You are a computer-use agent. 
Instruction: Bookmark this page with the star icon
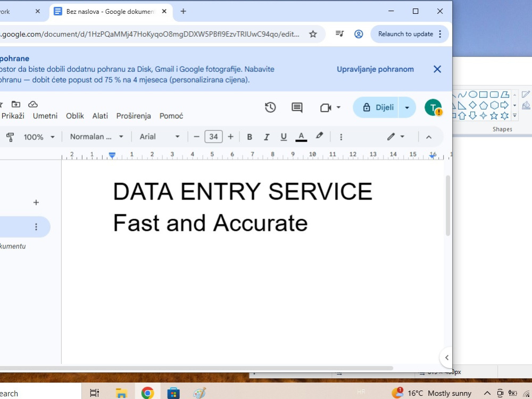[x=313, y=34]
